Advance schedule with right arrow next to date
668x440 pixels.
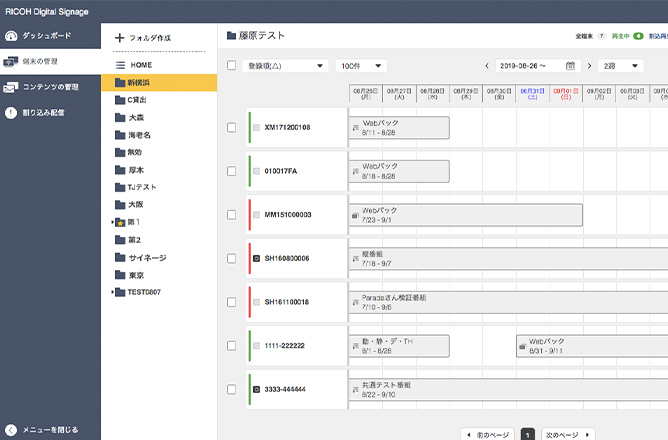pos(587,66)
